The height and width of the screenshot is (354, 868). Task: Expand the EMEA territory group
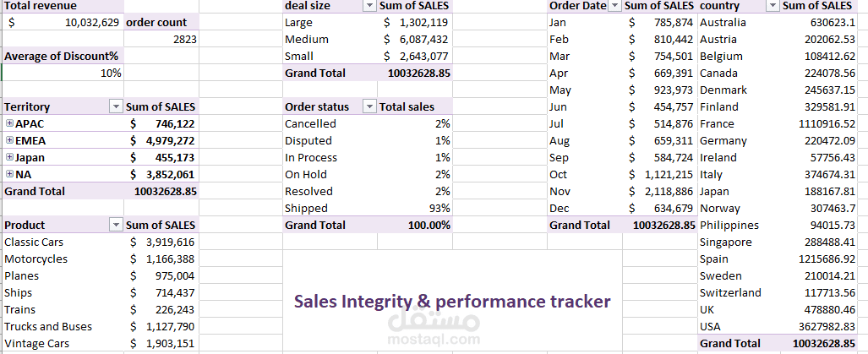click(9, 140)
